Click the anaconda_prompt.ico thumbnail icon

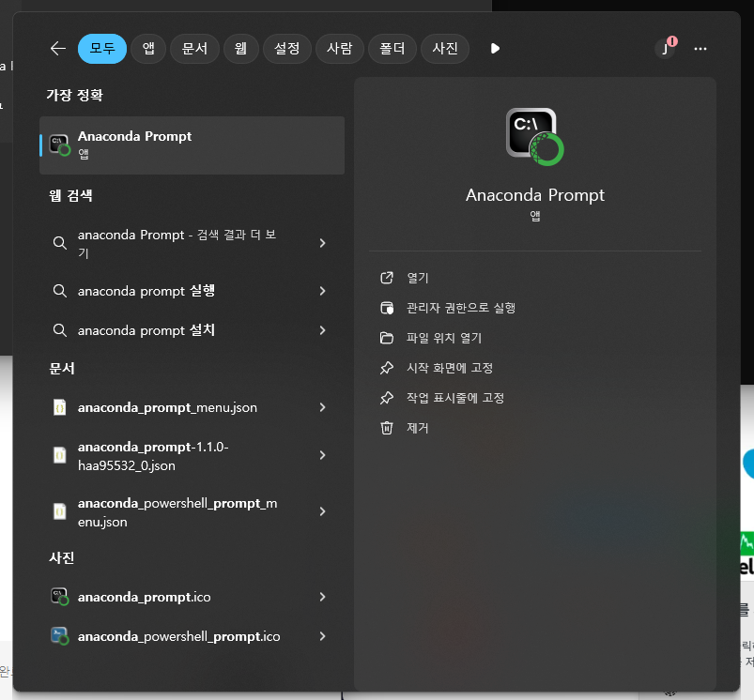(x=60, y=597)
